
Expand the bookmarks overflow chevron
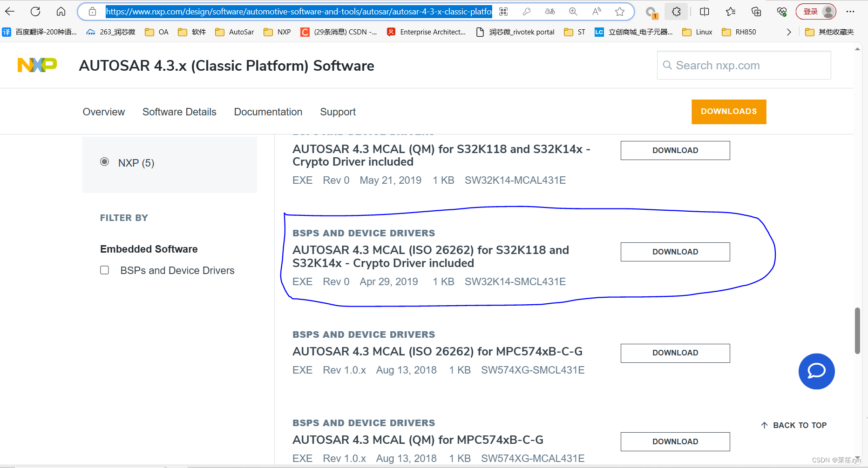coord(789,32)
